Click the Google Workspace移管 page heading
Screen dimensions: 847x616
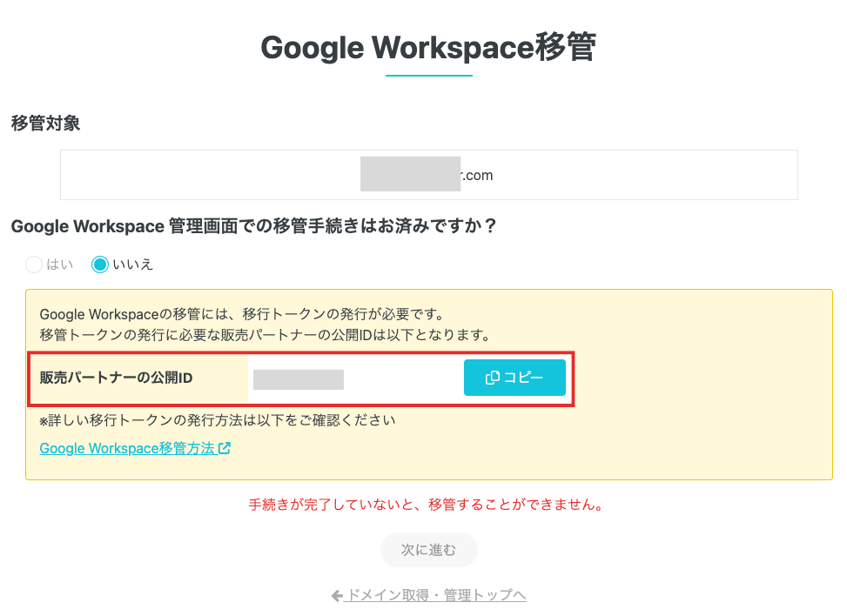pyautogui.click(x=429, y=48)
